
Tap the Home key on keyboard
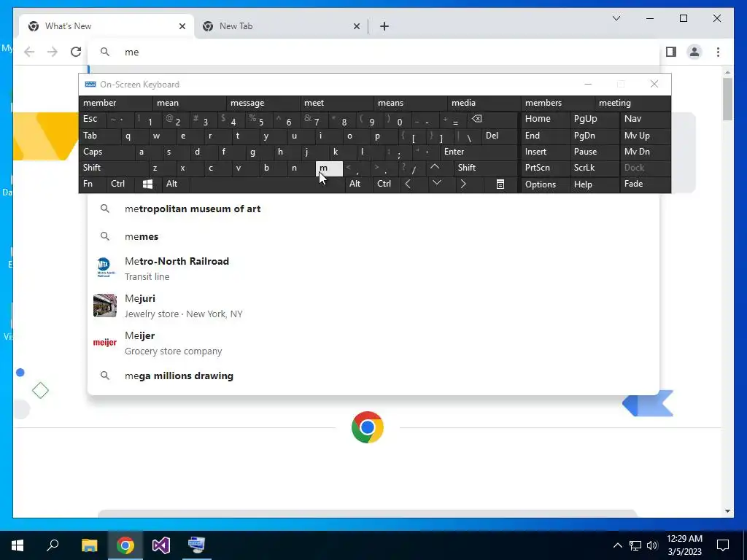(x=545, y=119)
